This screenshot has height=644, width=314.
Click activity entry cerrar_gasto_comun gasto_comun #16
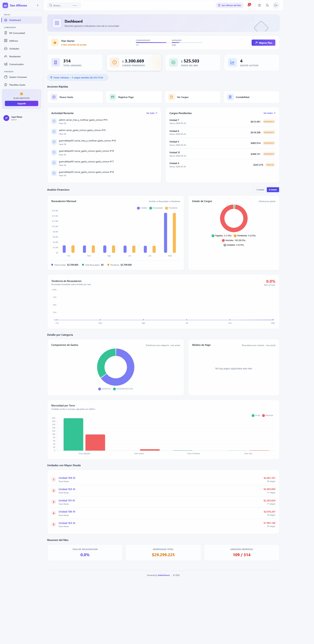[86, 172]
